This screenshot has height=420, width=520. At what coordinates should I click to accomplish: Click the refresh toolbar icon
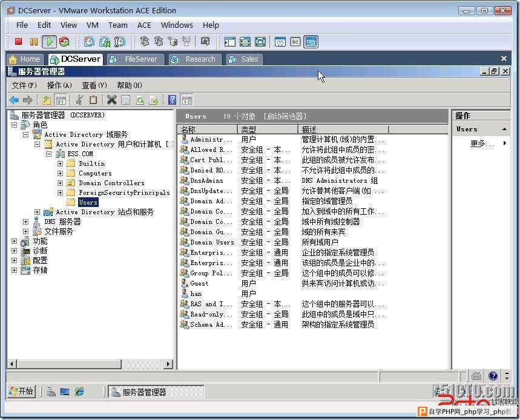(140, 100)
